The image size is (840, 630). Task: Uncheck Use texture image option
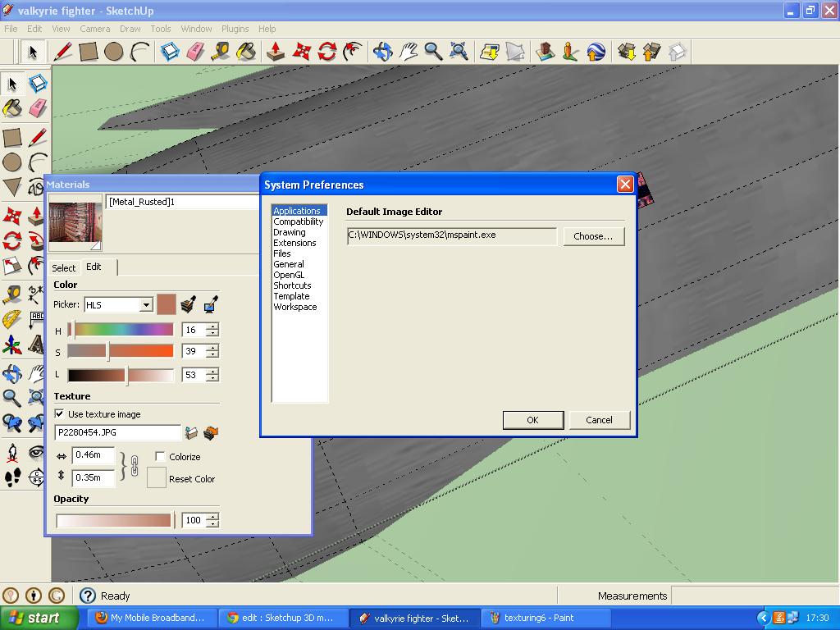pyautogui.click(x=58, y=413)
